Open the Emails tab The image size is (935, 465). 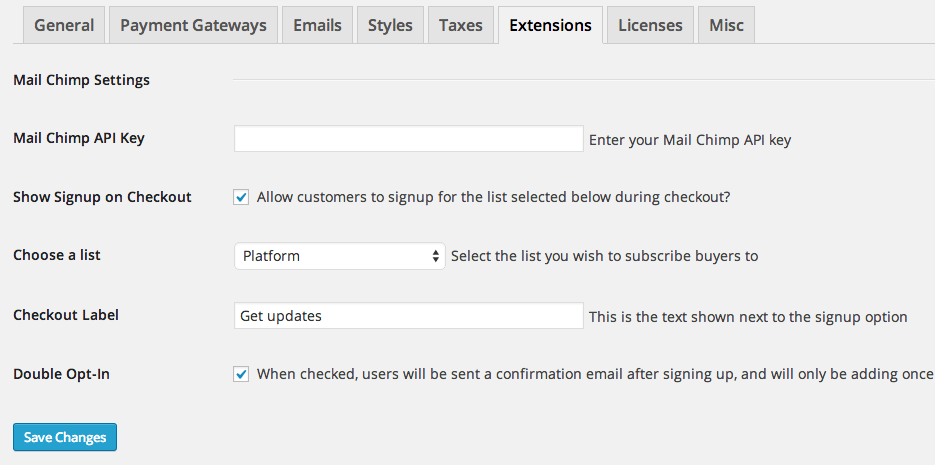pos(317,25)
